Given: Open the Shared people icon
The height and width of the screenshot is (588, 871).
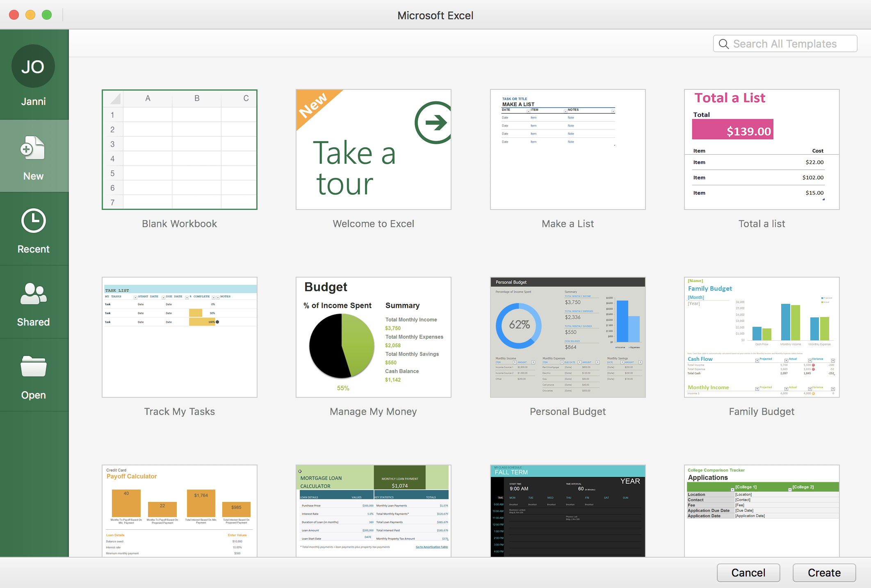Looking at the screenshot, I should click(33, 294).
